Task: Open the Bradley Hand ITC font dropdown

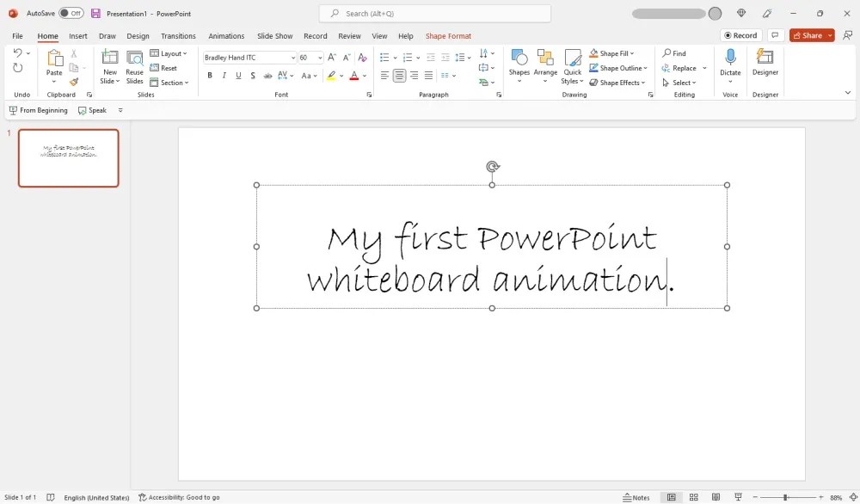Action: coord(293,57)
